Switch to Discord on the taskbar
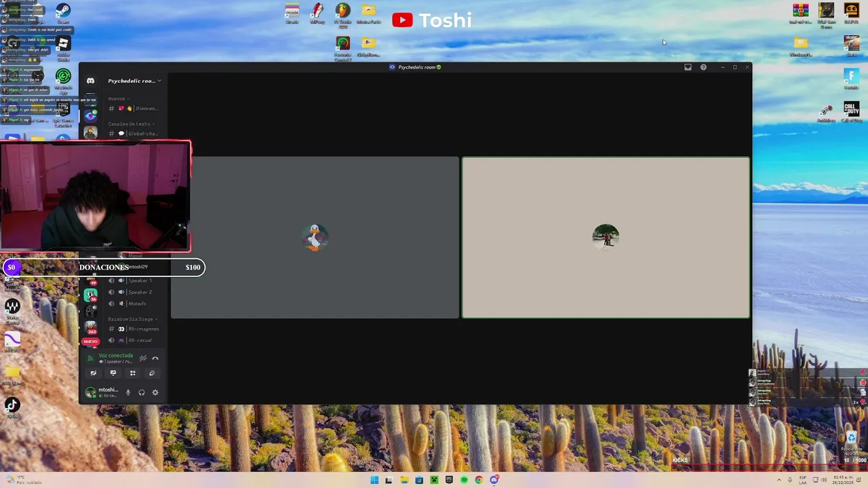 (494, 480)
